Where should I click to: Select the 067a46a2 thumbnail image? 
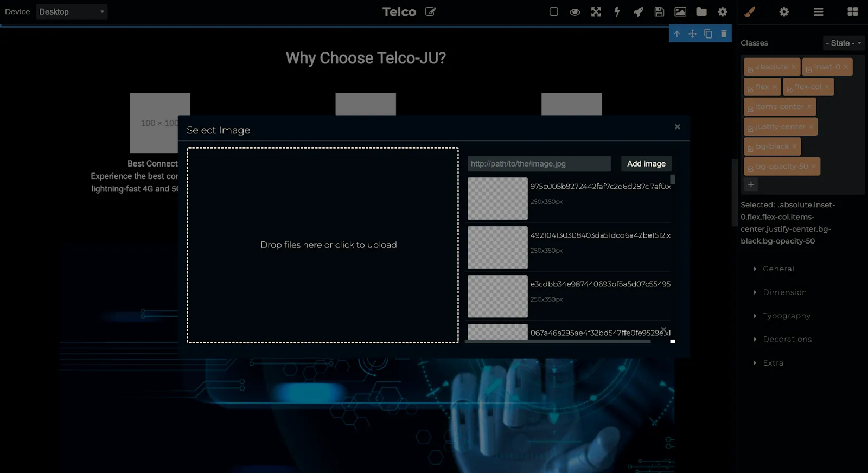(497, 331)
